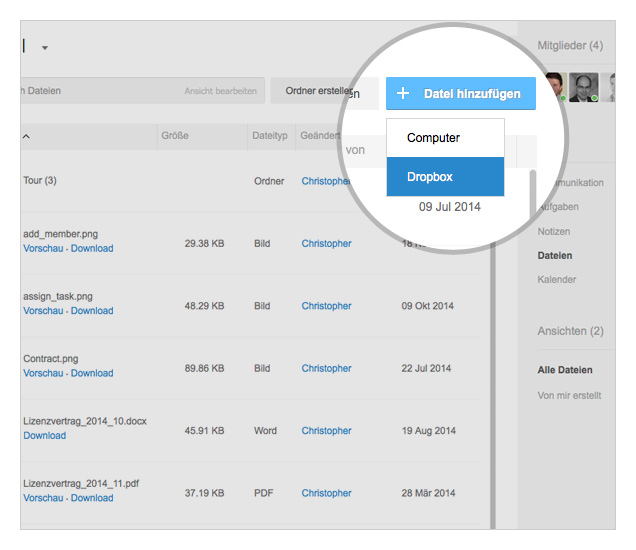Click the 'Datei hinzufügen' button
This screenshot has width=636, height=550.
tap(461, 94)
